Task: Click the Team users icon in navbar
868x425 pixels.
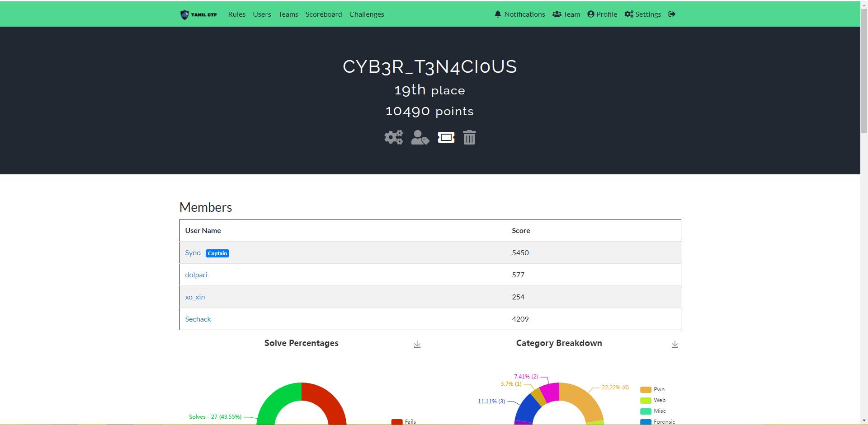Action: pyautogui.click(x=557, y=14)
